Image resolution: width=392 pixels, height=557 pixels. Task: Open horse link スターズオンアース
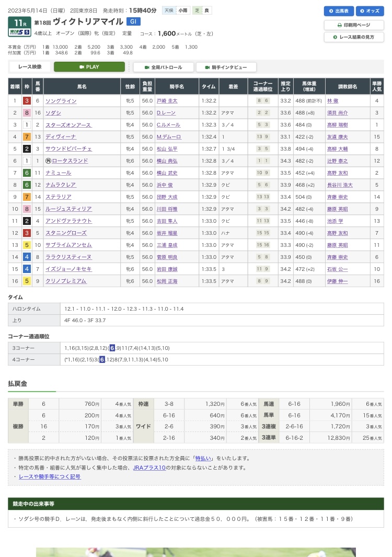coord(68,125)
